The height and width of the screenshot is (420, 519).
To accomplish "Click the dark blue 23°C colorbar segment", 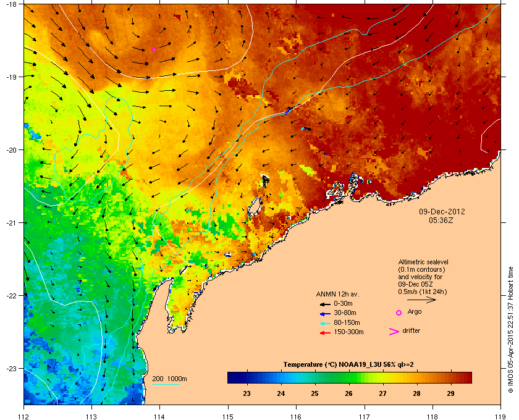I will [247, 377].
